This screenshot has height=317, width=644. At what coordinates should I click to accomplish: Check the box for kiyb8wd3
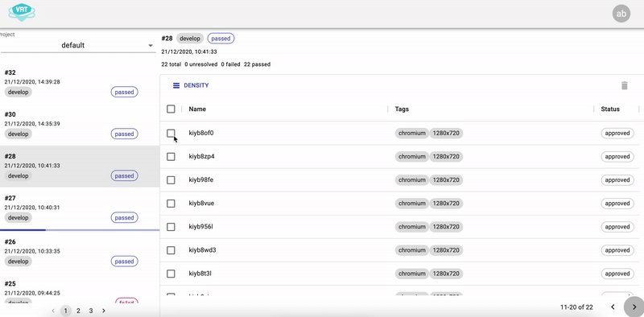click(171, 250)
